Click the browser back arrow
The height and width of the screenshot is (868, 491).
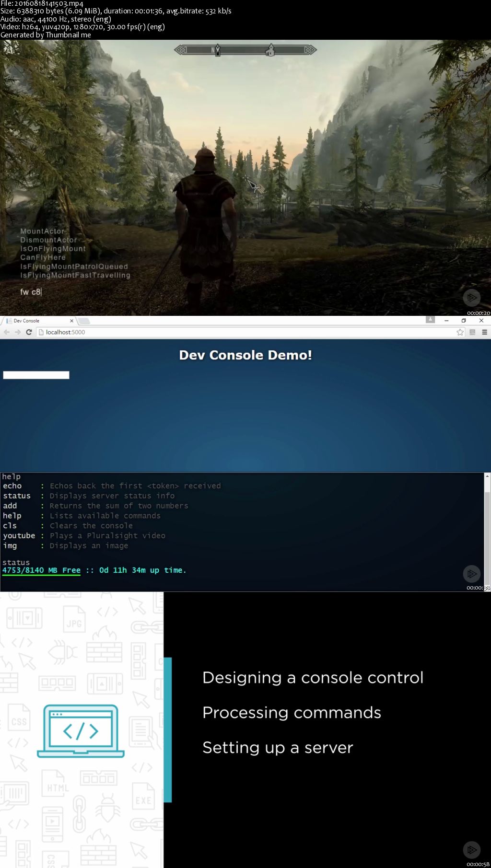(7, 332)
